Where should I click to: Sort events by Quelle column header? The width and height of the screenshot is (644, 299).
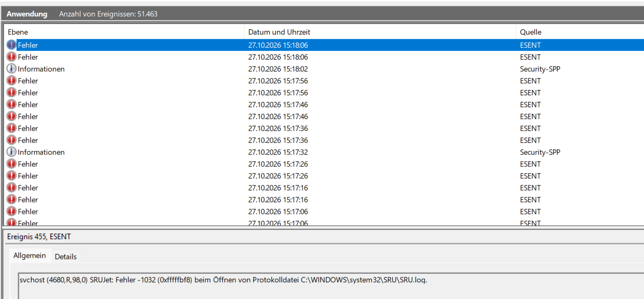579,32
